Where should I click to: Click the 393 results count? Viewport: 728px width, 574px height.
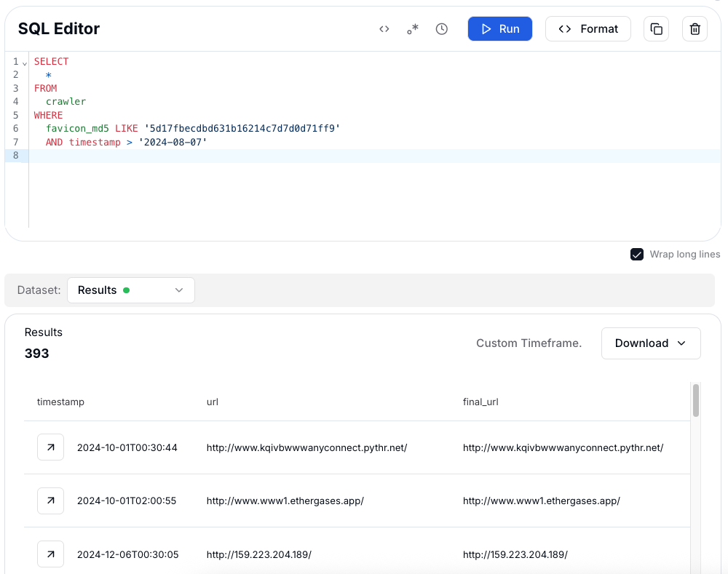[x=36, y=354]
